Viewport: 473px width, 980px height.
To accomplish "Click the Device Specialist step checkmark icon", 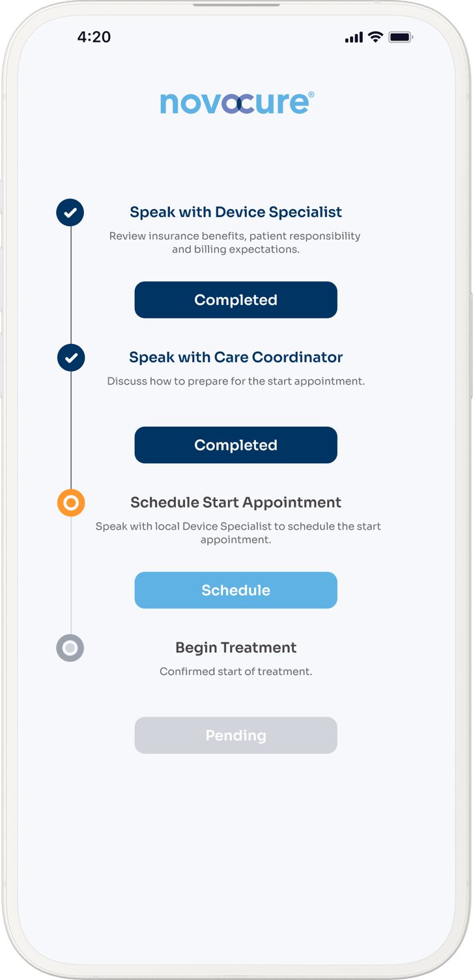I will (x=70, y=212).
